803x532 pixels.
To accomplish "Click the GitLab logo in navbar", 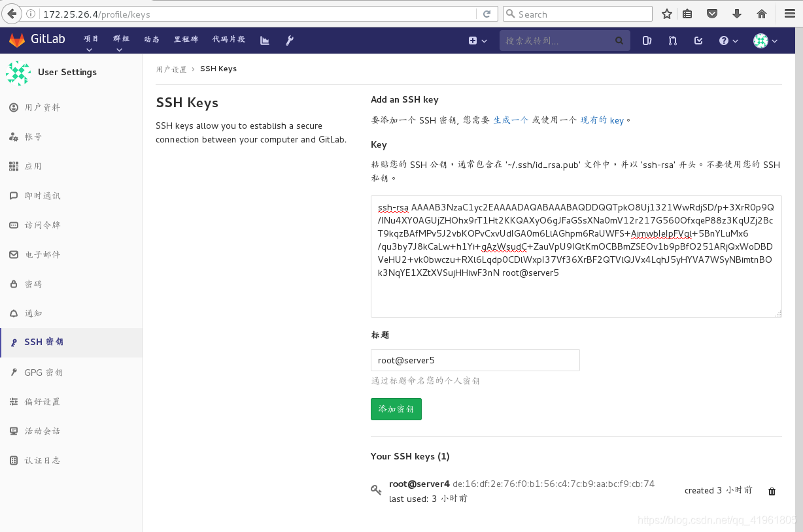I will [37, 40].
